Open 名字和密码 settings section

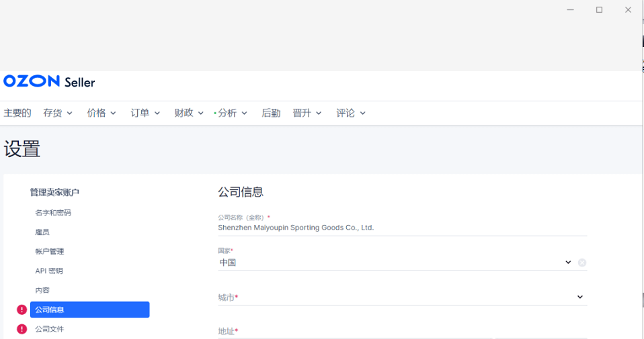53,213
